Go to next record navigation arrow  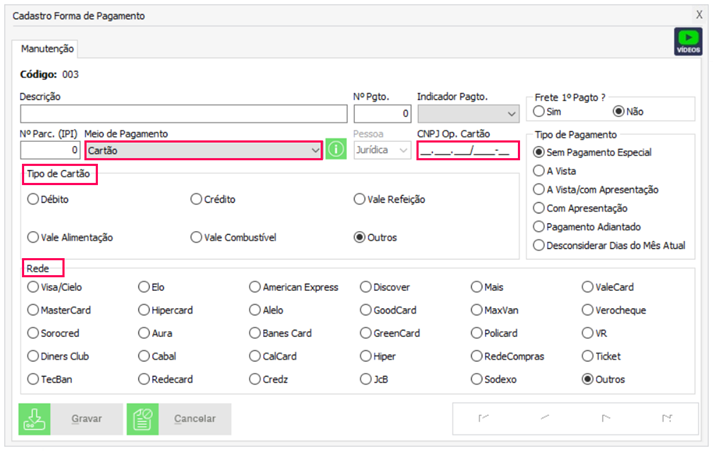(605, 418)
